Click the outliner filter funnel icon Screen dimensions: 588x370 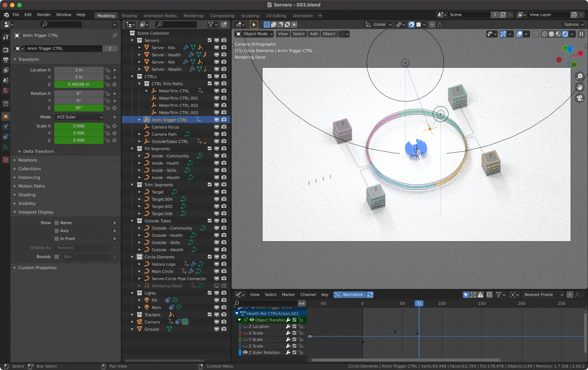coord(210,24)
